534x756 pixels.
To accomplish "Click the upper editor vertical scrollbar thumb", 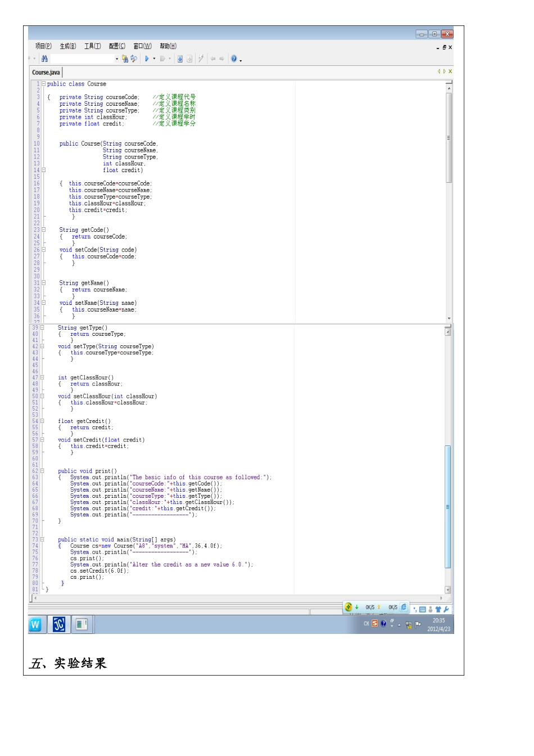I will pyautogui.click(x=449, y=138).
